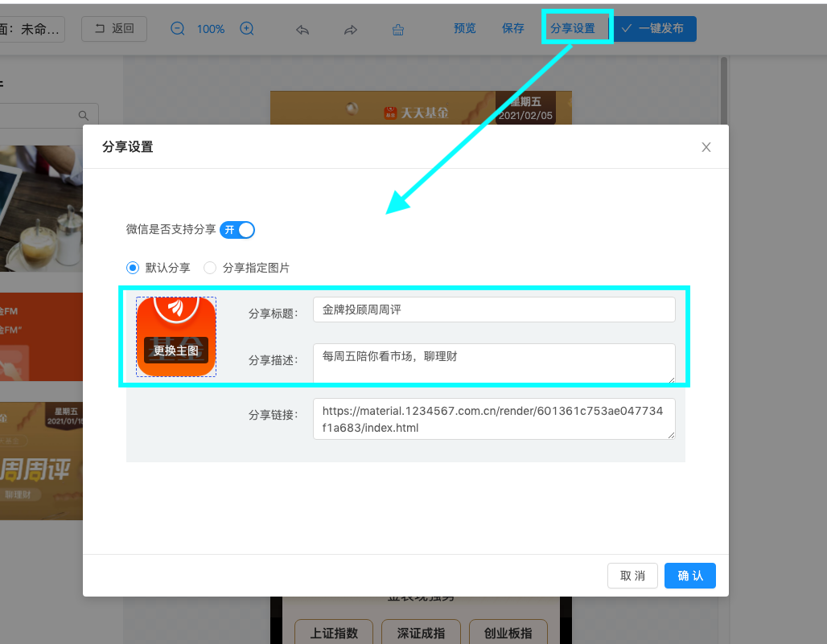Click the 返回 button

(x=114, y=28)
